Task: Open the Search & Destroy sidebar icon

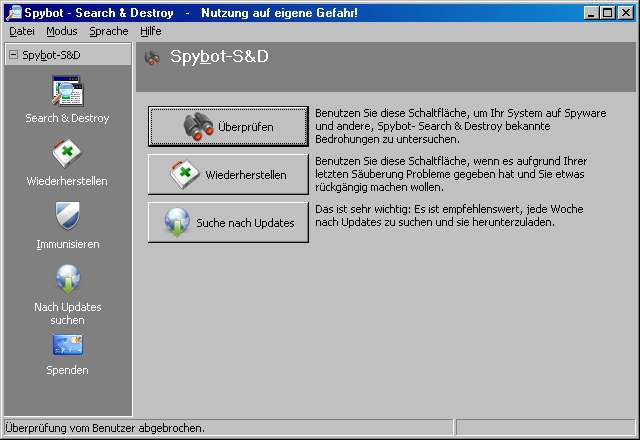Action: click(x=67, y=91)
